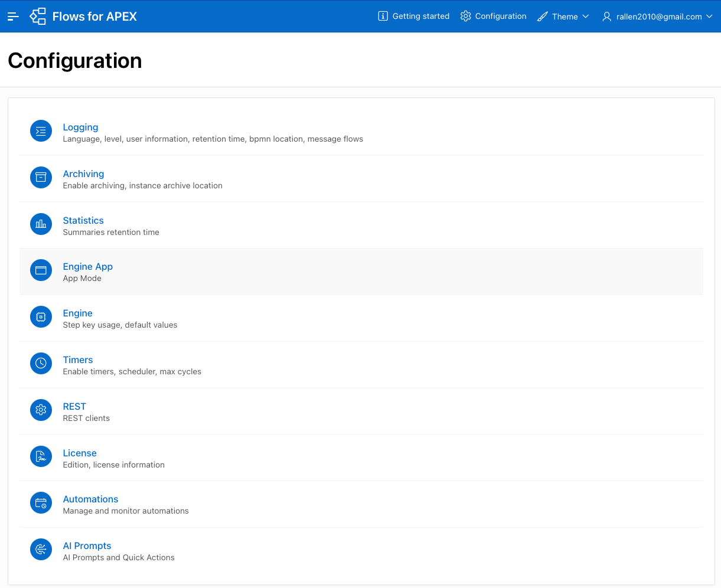Click 'Enable timers, scheduler, max cycles' text
The image size is (721, 588).
[132, 372]
